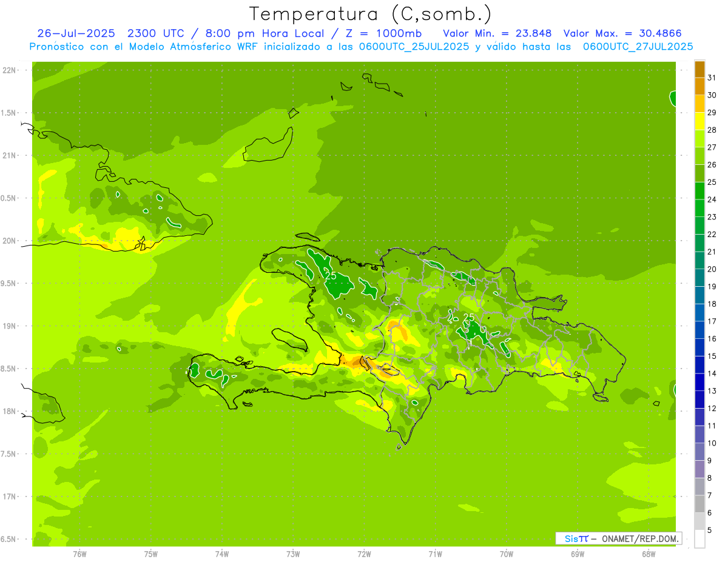Click the legend swatch between 30 and 31
The width and height of the screenshot is (728, 562).
point(699,87)
